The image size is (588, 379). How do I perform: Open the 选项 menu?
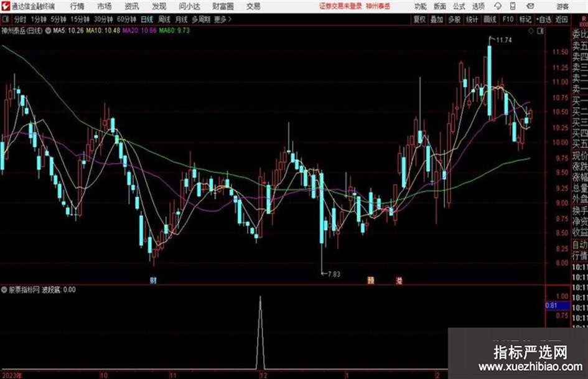[478, 6]
